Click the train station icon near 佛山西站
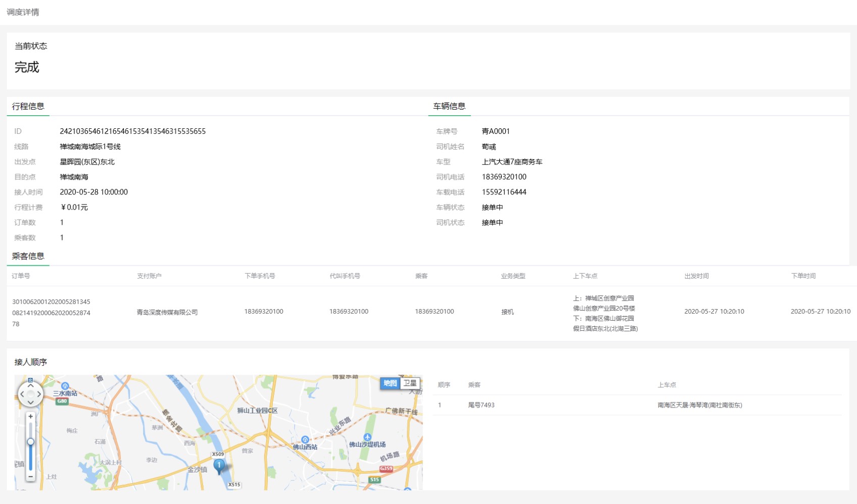Image resolution: width=857 pixels, height=504 pixels. coord(305,439)
